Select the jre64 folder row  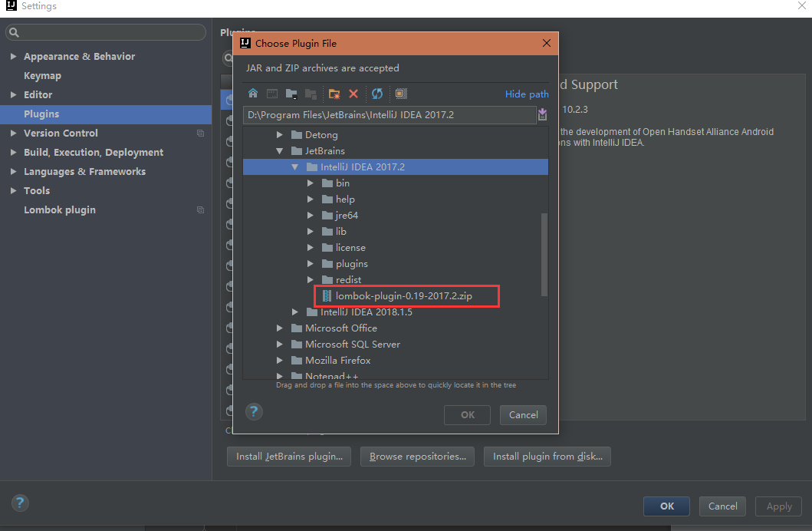(396, 215)
